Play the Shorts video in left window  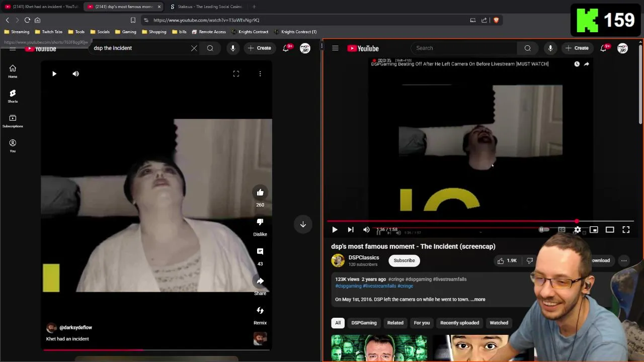click(x=54, y=74)
